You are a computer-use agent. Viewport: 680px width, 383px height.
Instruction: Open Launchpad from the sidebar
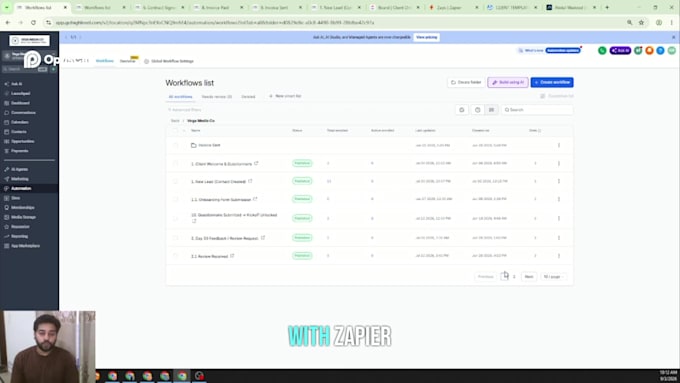(x=20, y=93)
